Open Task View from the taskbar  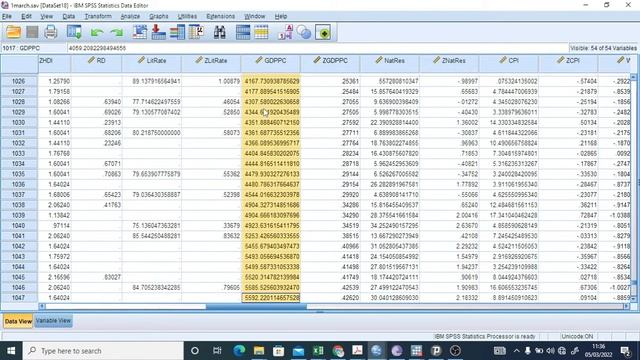pyautogui.click(x=217, y=351)
